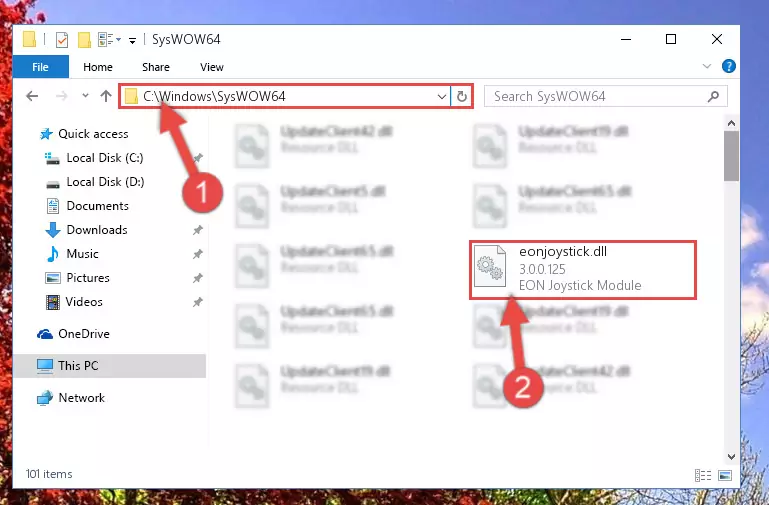Select the eonjoystick.dll file name
The width and height of the screenshot is (769, 505).
[563, 252]
